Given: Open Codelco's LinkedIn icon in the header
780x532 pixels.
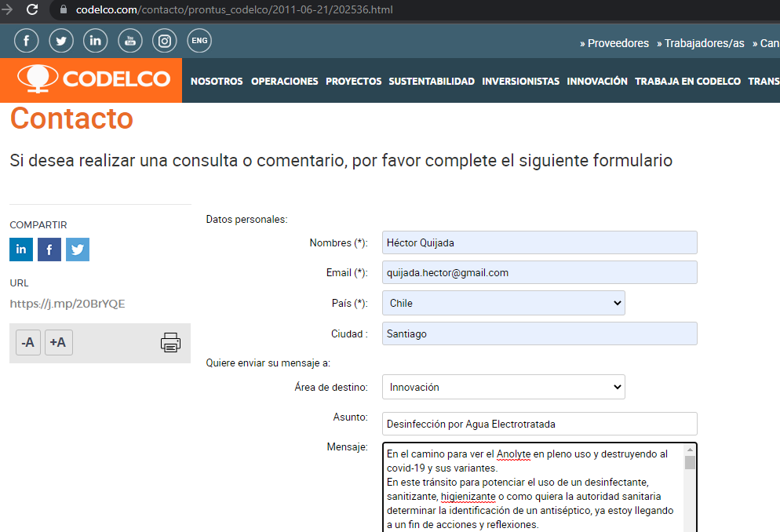Looking at the screenshot, I should click(96, 41).
